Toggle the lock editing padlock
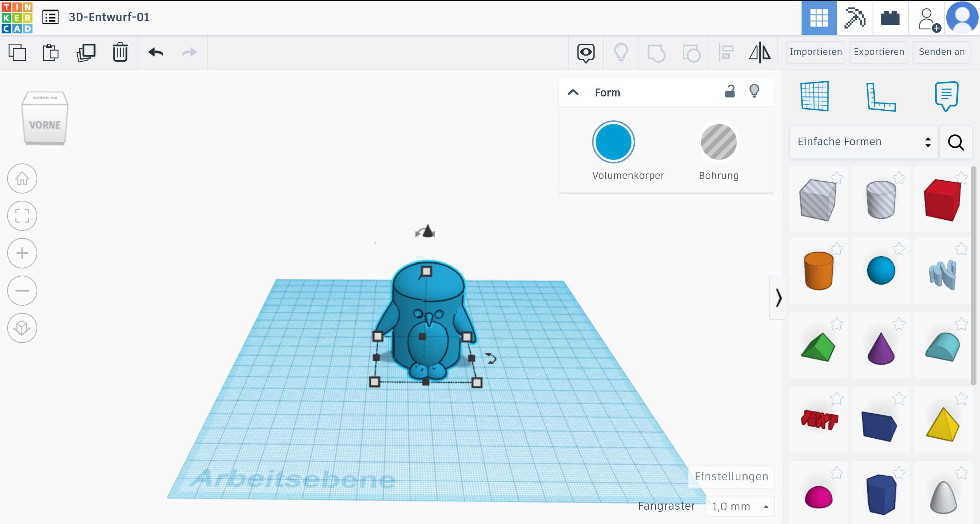 (730, 91)
